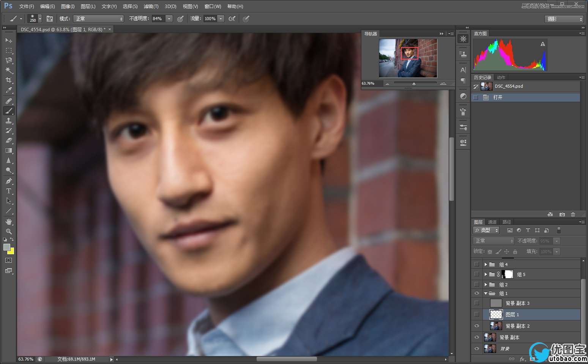Switch to the 通道 tab

coord(492,222)
